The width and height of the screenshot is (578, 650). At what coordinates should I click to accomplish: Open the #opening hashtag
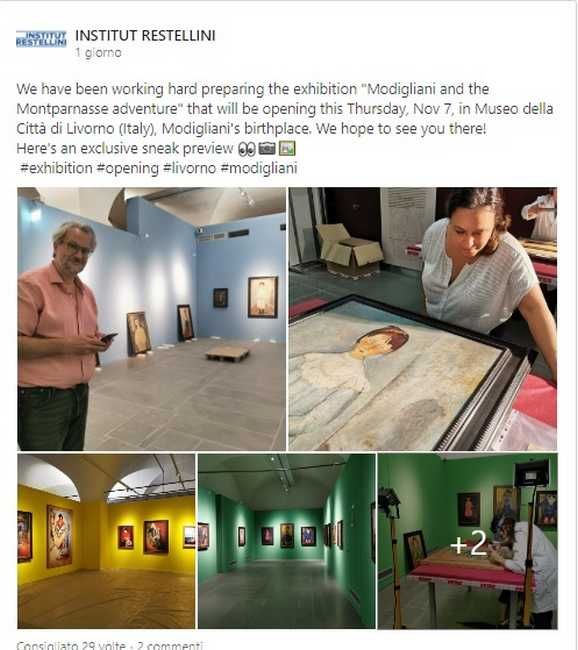click(128, 168)
